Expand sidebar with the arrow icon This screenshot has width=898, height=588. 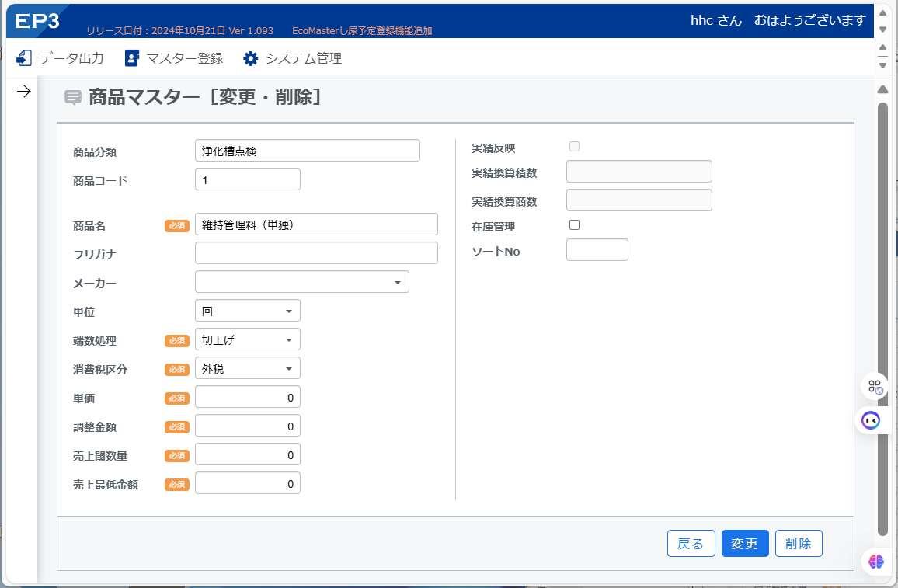pos(23,91)
